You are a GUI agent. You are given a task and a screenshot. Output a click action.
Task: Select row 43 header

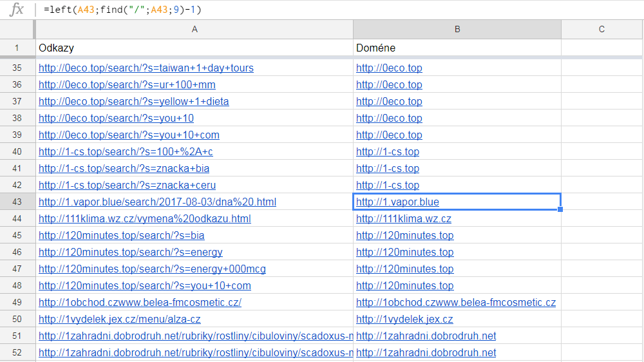[x=17, y=202]
